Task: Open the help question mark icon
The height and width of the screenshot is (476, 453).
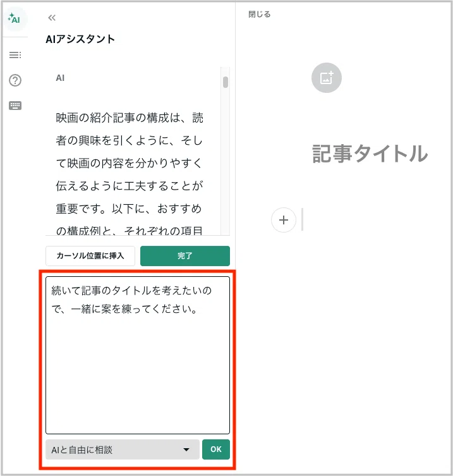Action: pos(15,80)
